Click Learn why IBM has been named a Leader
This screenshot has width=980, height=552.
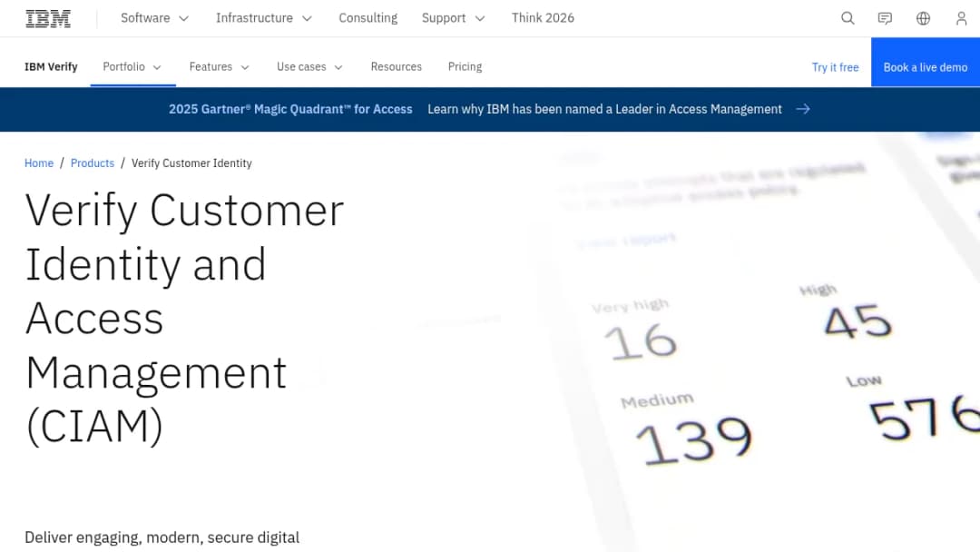coord(604,109)
